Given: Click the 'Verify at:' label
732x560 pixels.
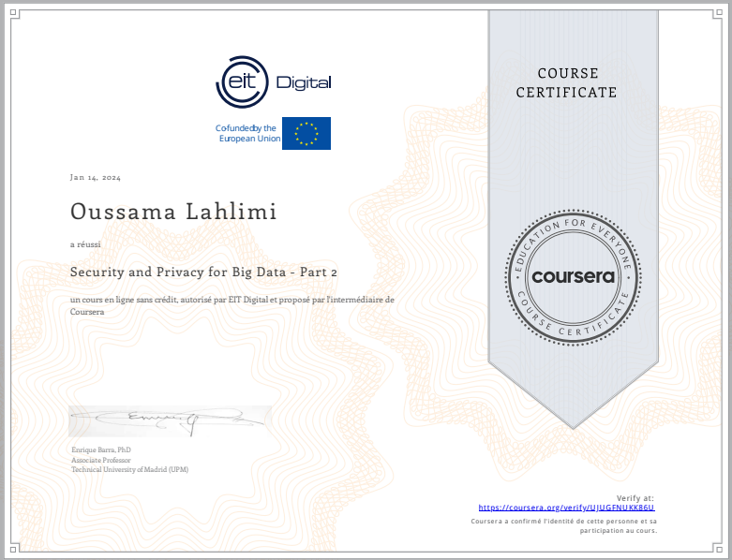Looking at the screenshot, I should [635, 498].
